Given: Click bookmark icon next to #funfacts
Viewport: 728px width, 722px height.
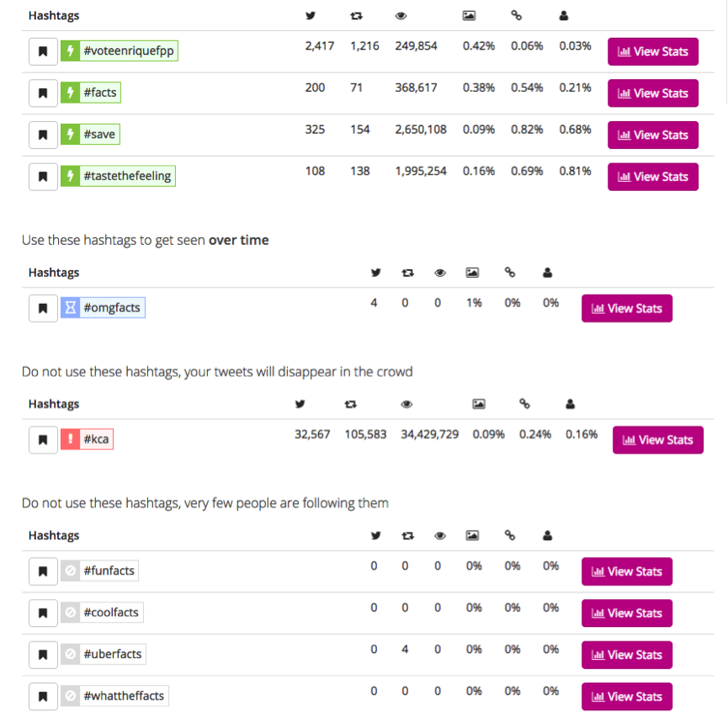Looking at the screenshot, I should pyautogui.click(x=43, y=571).
